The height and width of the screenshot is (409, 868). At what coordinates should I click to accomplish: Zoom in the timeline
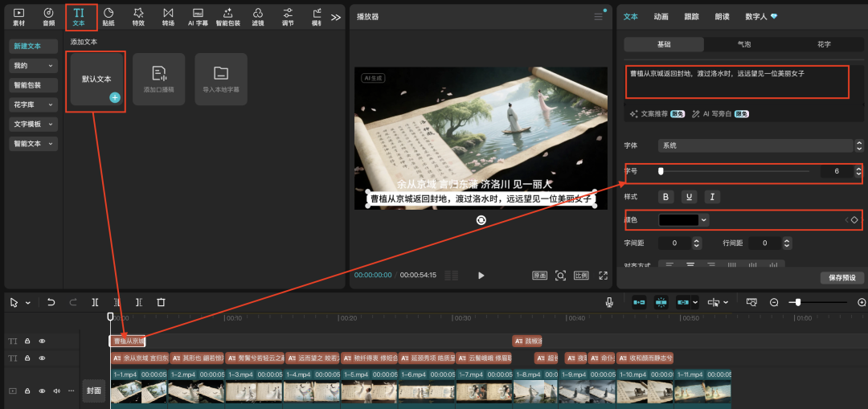coord(862,302)
